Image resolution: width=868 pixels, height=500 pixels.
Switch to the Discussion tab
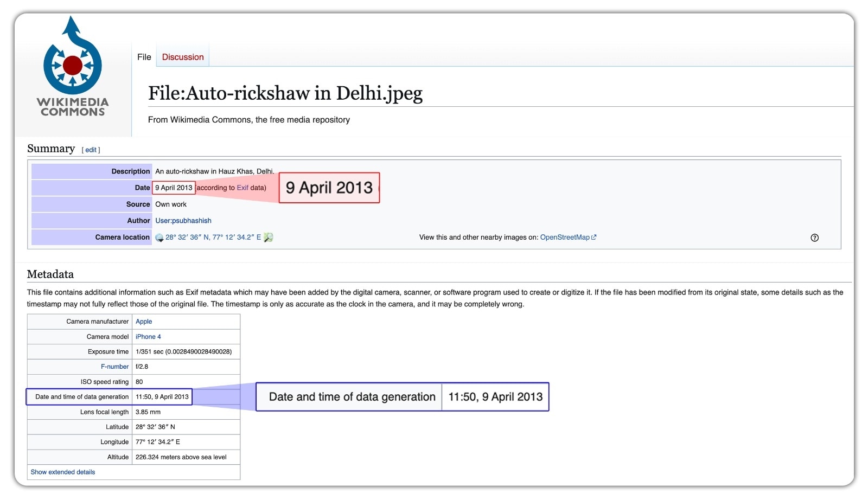[x=183, y=57]
